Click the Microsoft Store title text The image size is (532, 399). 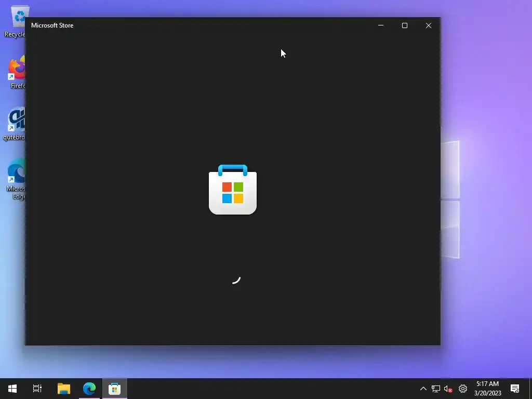(52, 25)
